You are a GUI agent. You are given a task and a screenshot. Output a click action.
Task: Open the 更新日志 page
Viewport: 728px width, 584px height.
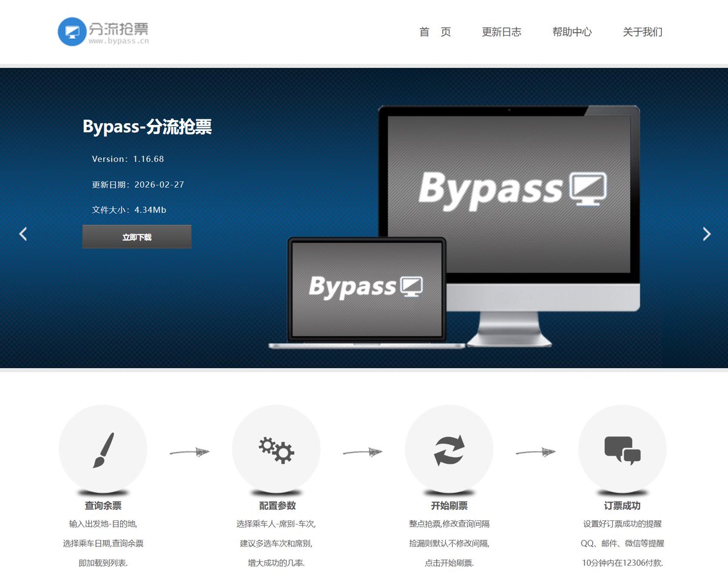[501, 32]
